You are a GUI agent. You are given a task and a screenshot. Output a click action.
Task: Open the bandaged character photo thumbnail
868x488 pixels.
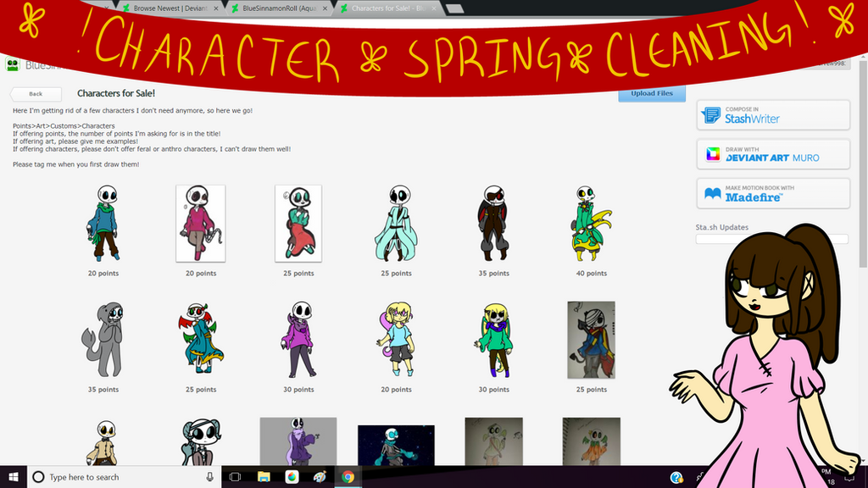coord(591,340)
